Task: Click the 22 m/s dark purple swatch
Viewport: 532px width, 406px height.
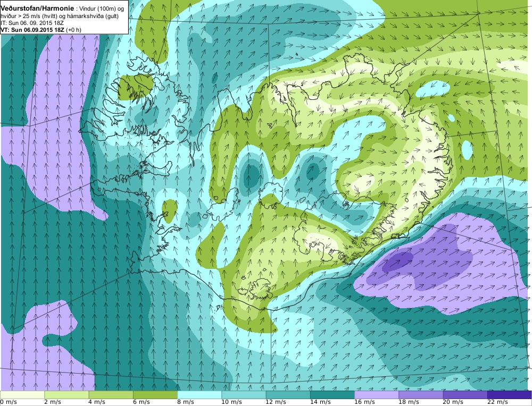Action: (x=509, y=395)
